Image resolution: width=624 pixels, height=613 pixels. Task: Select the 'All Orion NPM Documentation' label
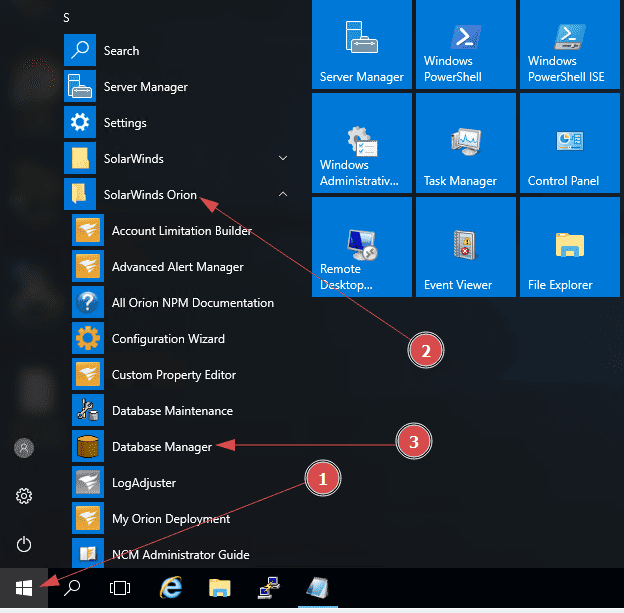[x=193, y=303]
